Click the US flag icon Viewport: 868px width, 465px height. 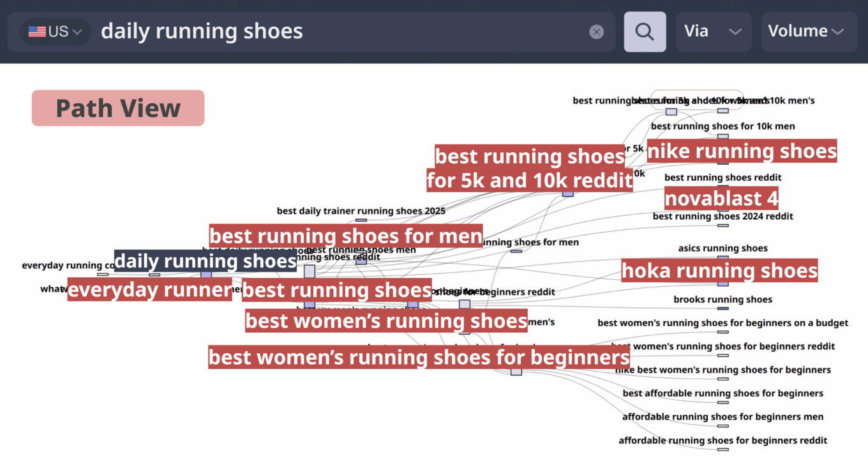pos(36,31)
